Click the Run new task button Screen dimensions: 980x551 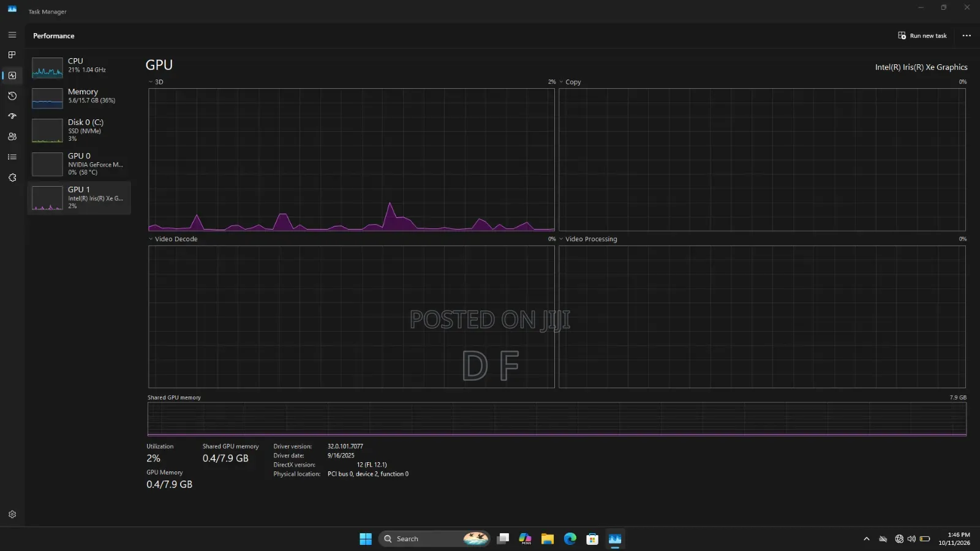tap(922, 36)
